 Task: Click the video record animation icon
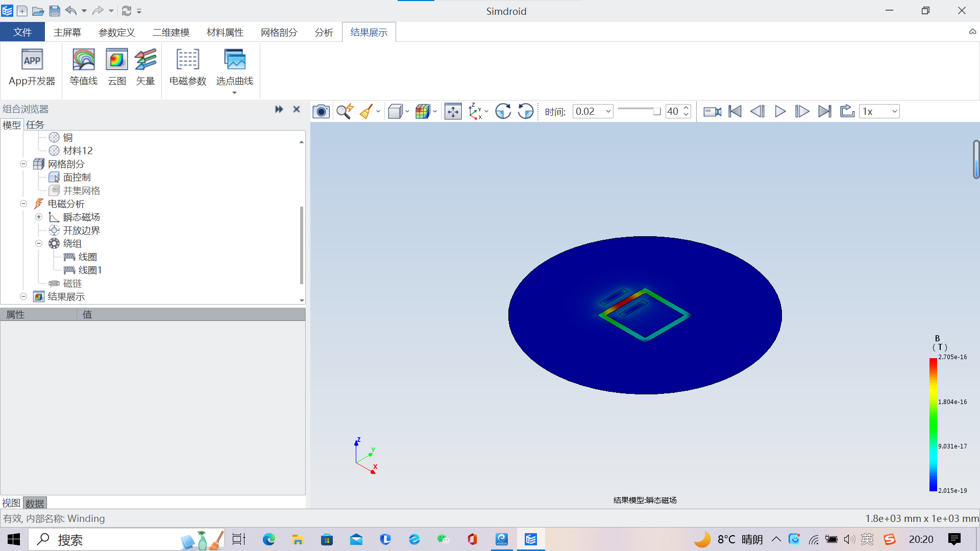(713, 111)
